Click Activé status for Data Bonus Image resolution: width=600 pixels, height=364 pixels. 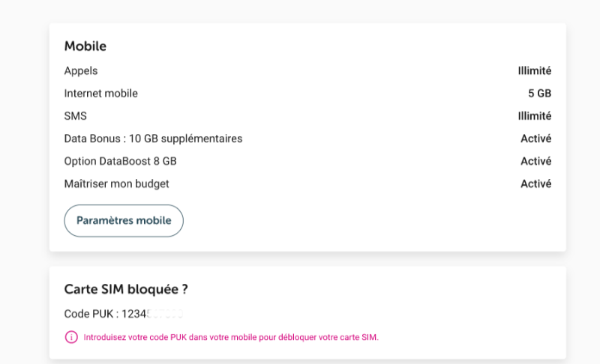[x=535, y=139]
